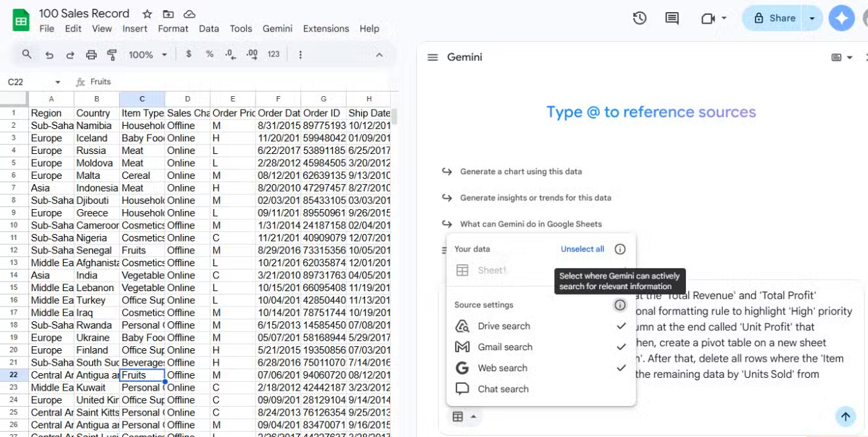Click the move to folder icon

pos(168,14)
